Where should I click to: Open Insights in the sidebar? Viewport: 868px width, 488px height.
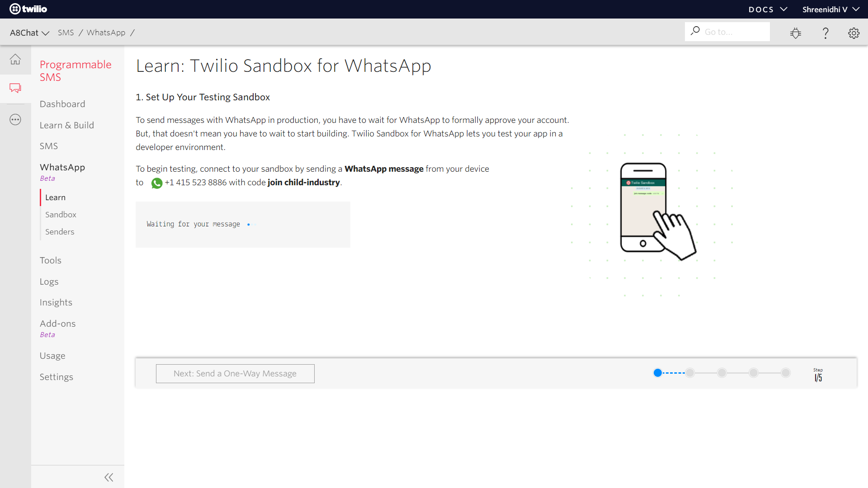(56, 303)
